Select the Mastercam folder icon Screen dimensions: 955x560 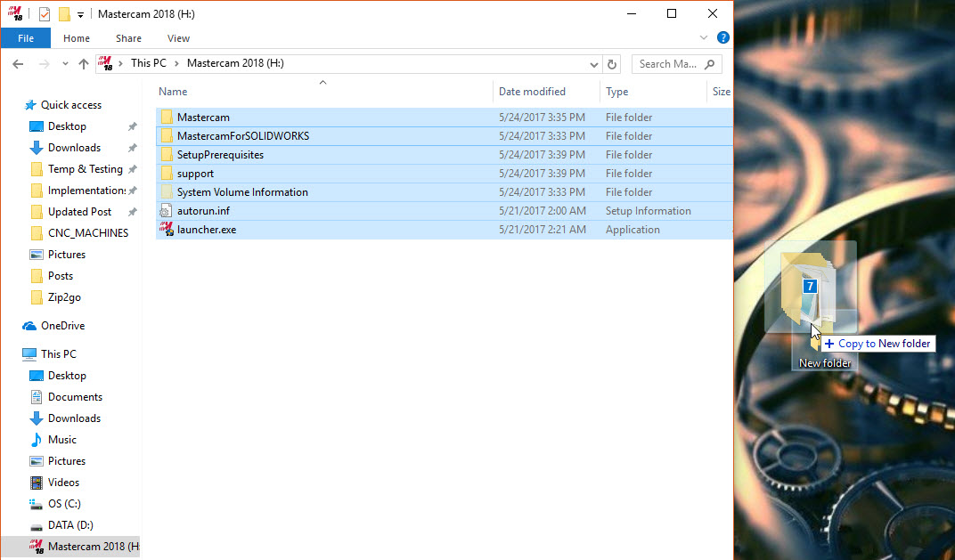(167, 117)
